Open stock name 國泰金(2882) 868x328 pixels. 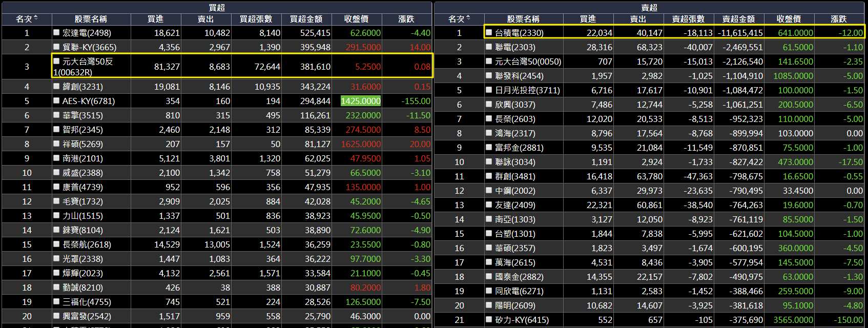pyautogui.click(x=519, y=277)
